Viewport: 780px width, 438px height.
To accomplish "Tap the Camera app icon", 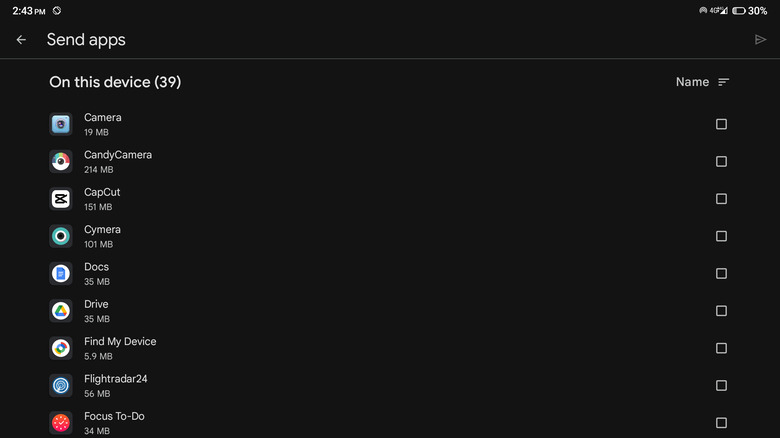I will coord(61,124).
